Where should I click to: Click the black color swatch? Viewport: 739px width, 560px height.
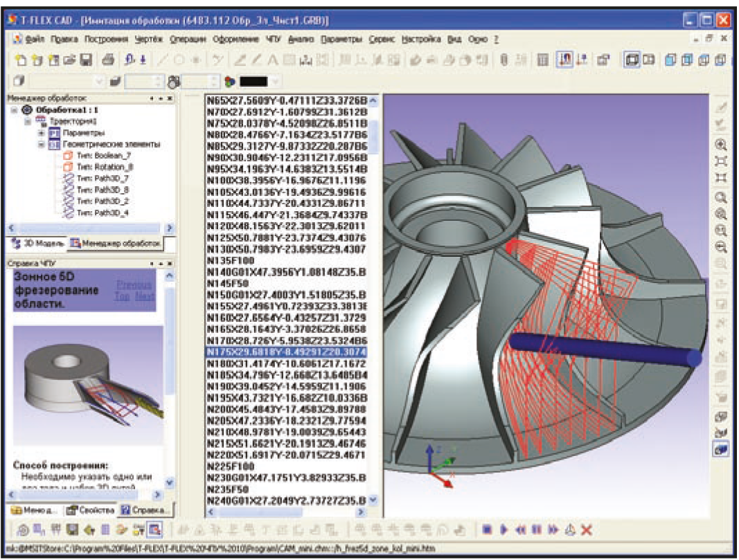[253, 82]
